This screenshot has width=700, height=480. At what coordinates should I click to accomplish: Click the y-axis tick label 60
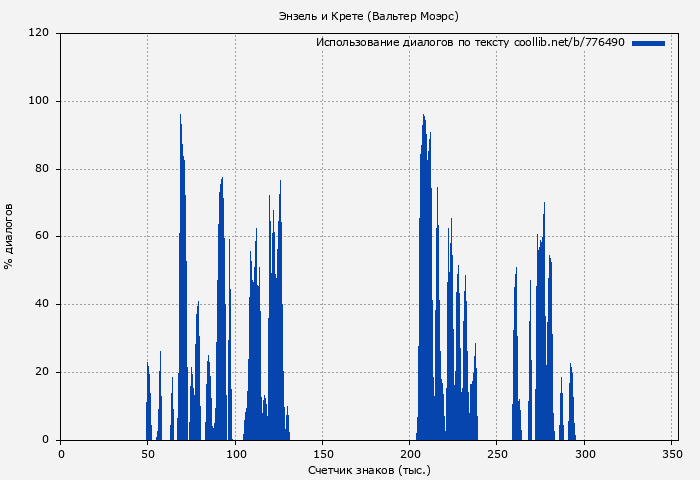coord(42,237)
